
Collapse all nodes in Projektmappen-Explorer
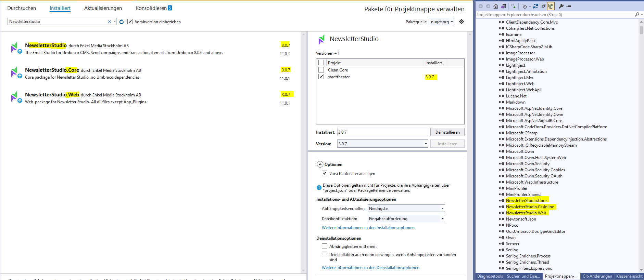pyautogui.click(x=543, y=6)
